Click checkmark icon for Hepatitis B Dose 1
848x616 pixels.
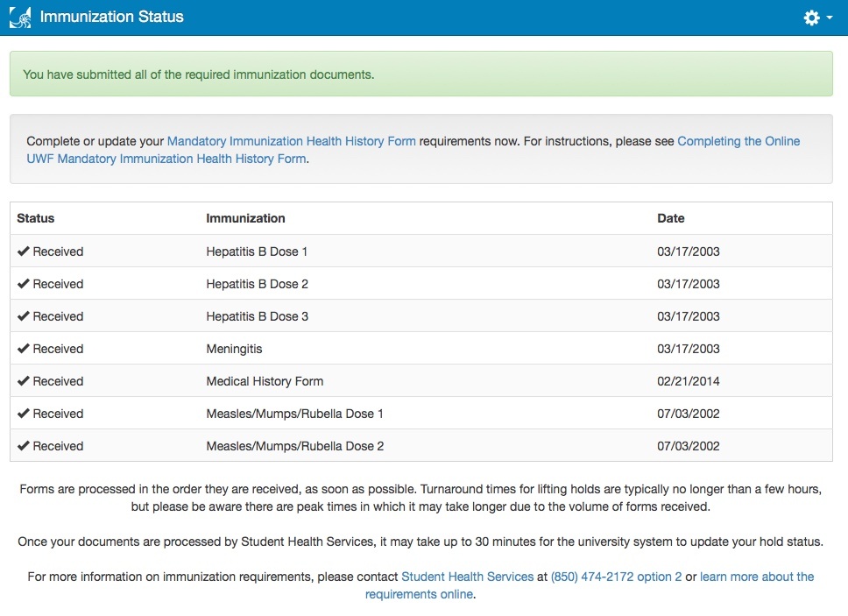click(23, 251)
